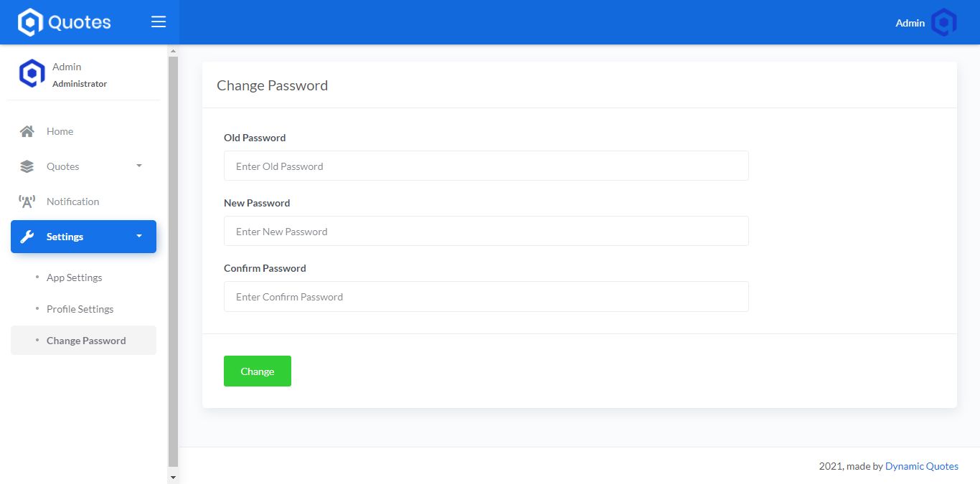Select the Confirm Password input
This screenshot has width=980, height=484.
(486, 296)
